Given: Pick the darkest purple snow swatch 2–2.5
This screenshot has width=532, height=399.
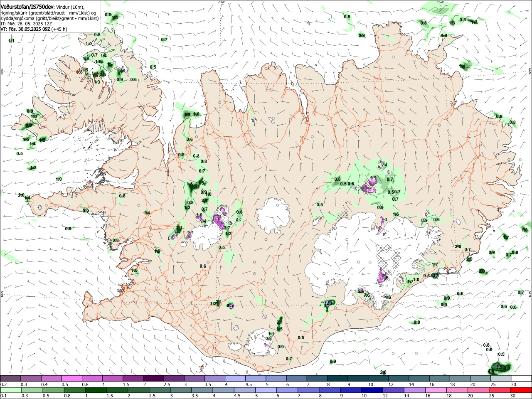Looking at the screenshot, I should pos(153,379).
